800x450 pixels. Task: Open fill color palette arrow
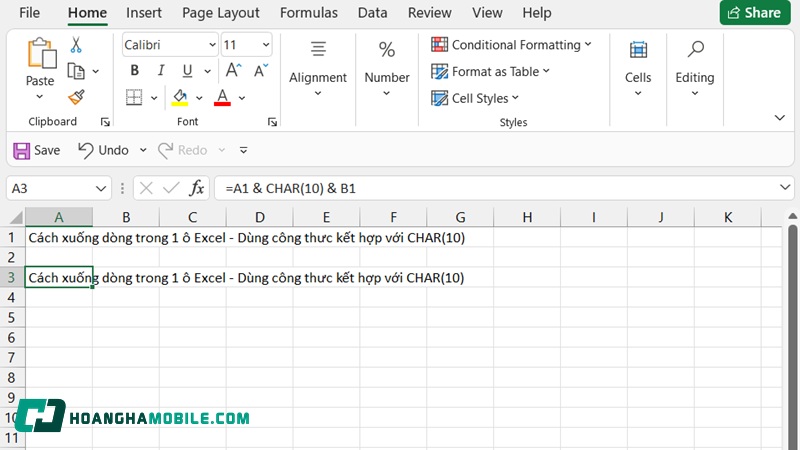coord(199,97)
